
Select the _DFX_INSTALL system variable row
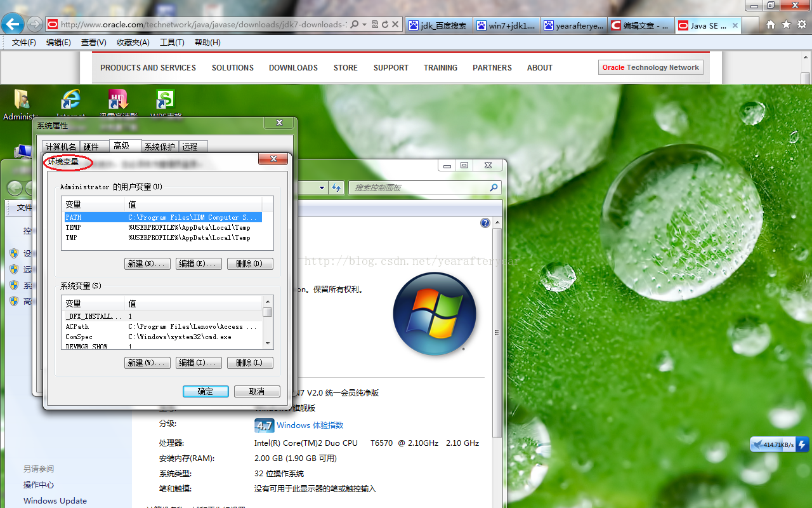click(x=163, y=316)
